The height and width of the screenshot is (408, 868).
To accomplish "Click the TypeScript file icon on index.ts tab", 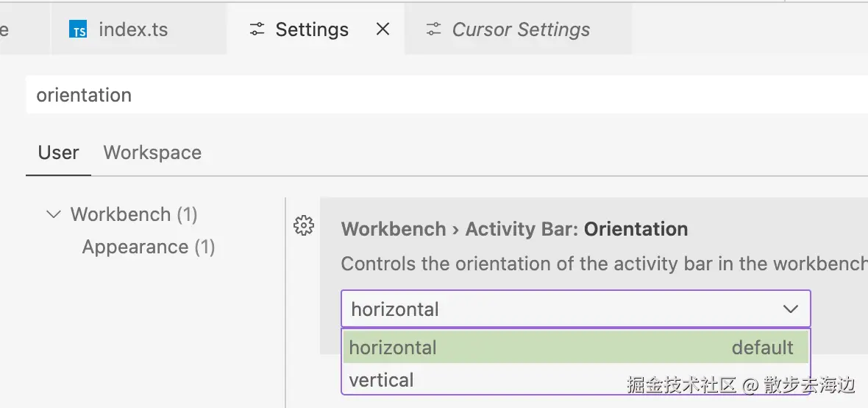I will click(x=78, y=29).
